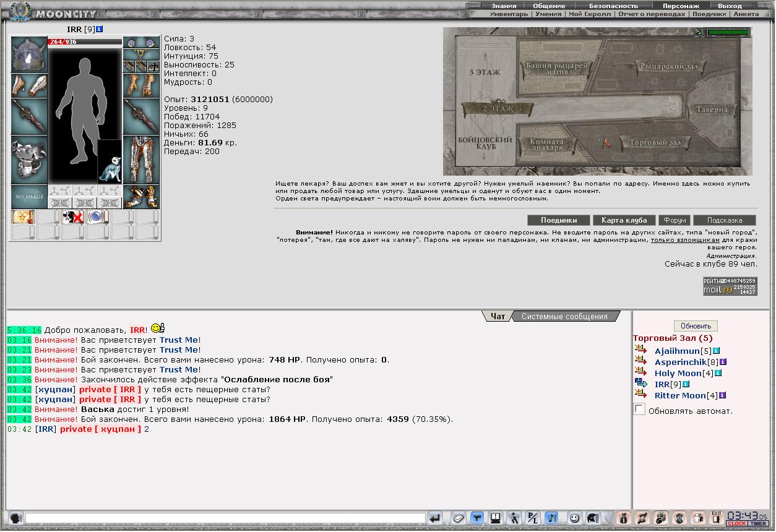Open the Персонаж menu
Viewport: 776px width, 532px height.
681,6
